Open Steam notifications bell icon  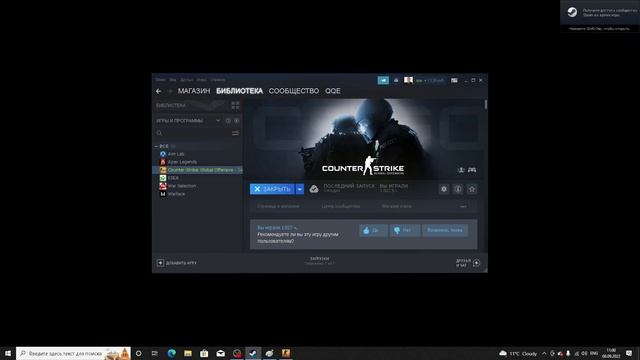pos(396,80)
